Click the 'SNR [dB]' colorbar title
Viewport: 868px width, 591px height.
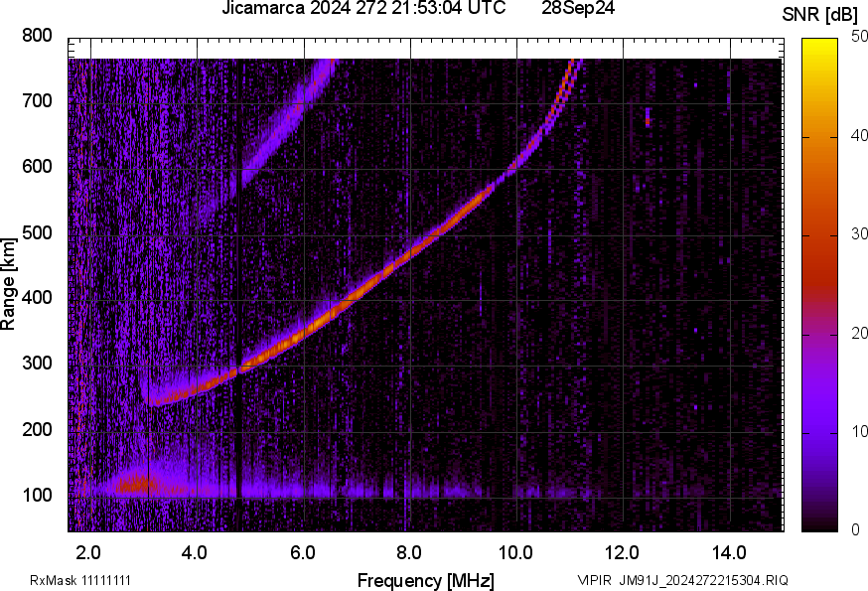coord(819,15)
